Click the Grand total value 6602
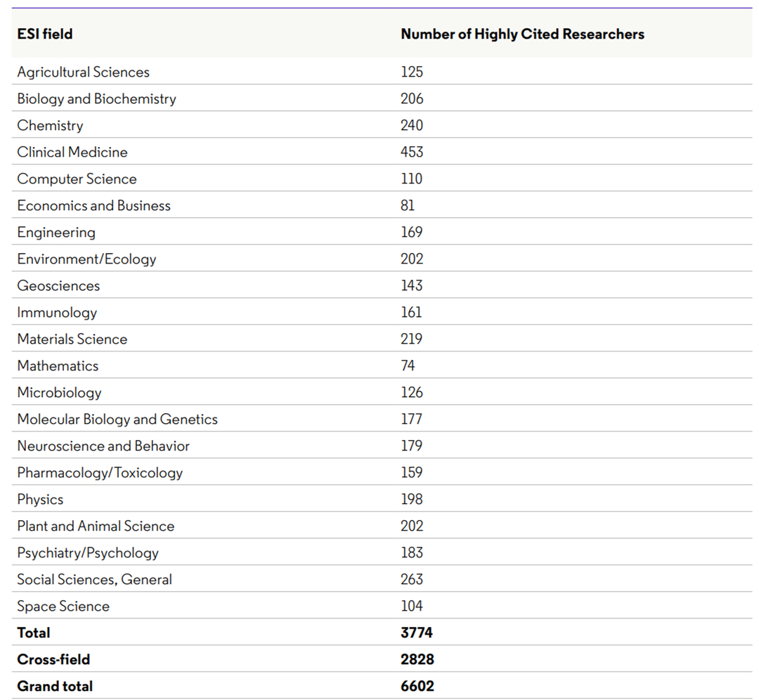The width and height of the screenshot is (759, 700). point(417,686)
